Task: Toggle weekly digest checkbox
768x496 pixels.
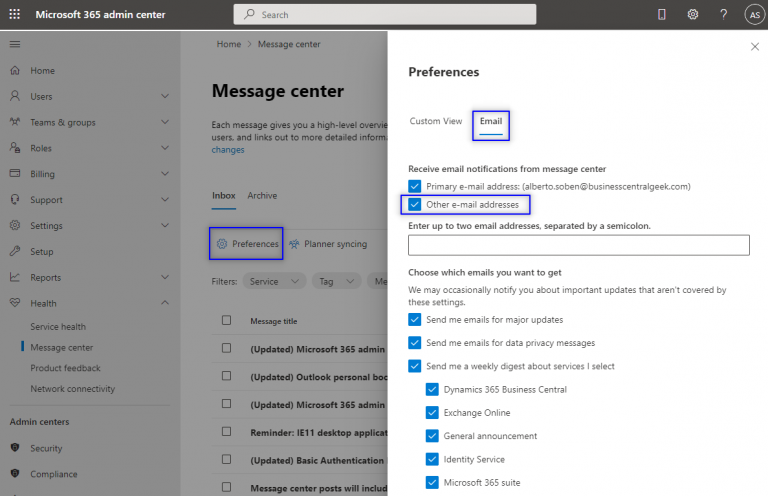Action: (414, 366)
